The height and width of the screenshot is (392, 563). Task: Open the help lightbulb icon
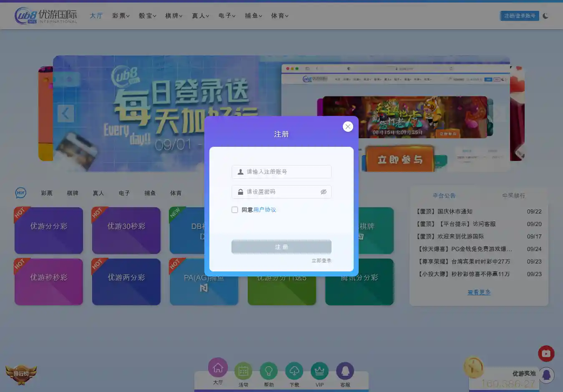click(x=269, y=371)
